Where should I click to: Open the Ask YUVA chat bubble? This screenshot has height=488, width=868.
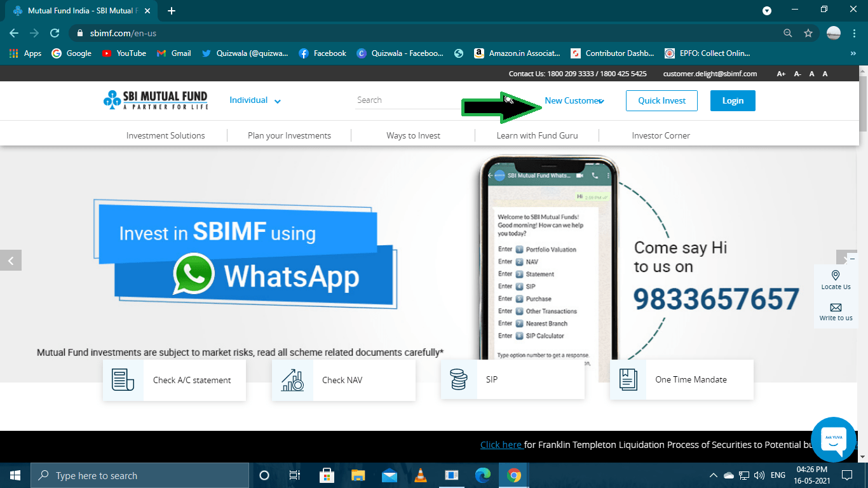coord(833,439)
